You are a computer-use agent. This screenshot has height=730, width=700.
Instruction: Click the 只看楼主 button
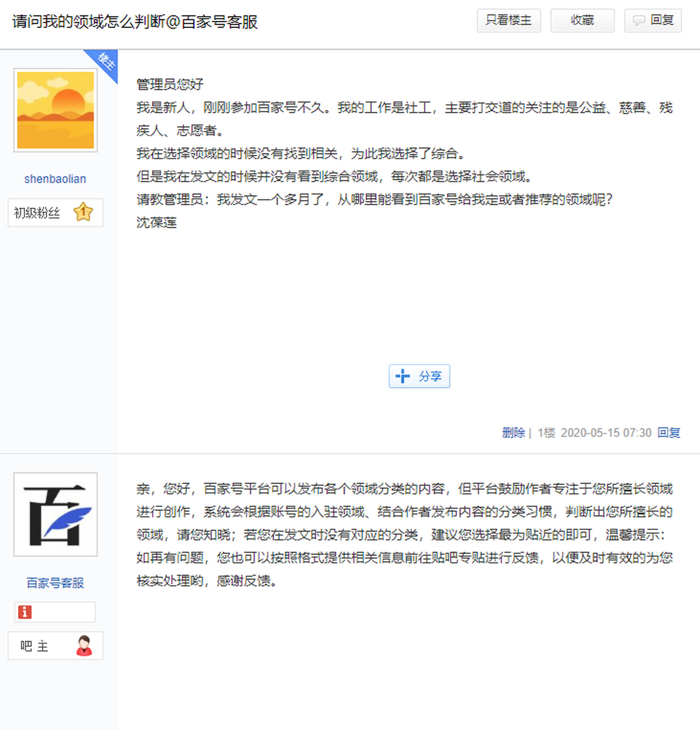[x=508, y=21]
